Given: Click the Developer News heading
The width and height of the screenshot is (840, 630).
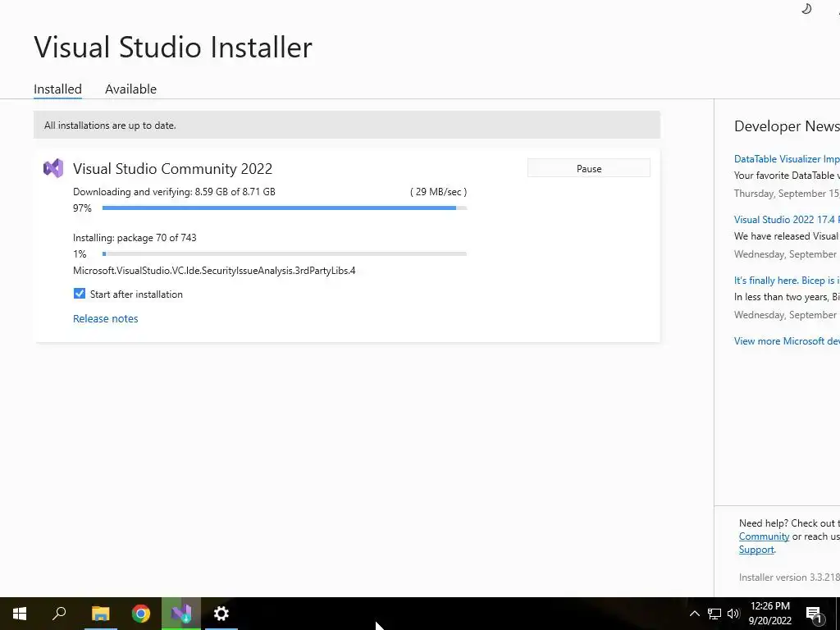Looking at the screenshot, I should pos(787,126).
